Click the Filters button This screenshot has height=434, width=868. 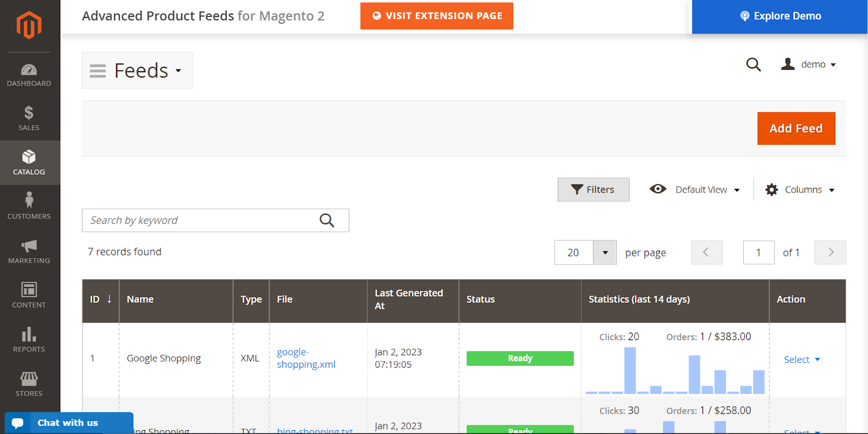593,189
